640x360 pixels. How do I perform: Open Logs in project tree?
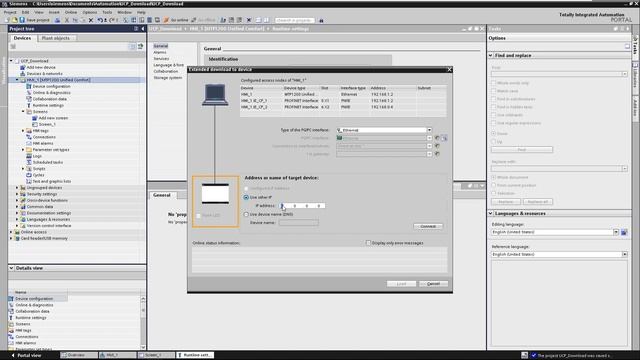[37, 156]
